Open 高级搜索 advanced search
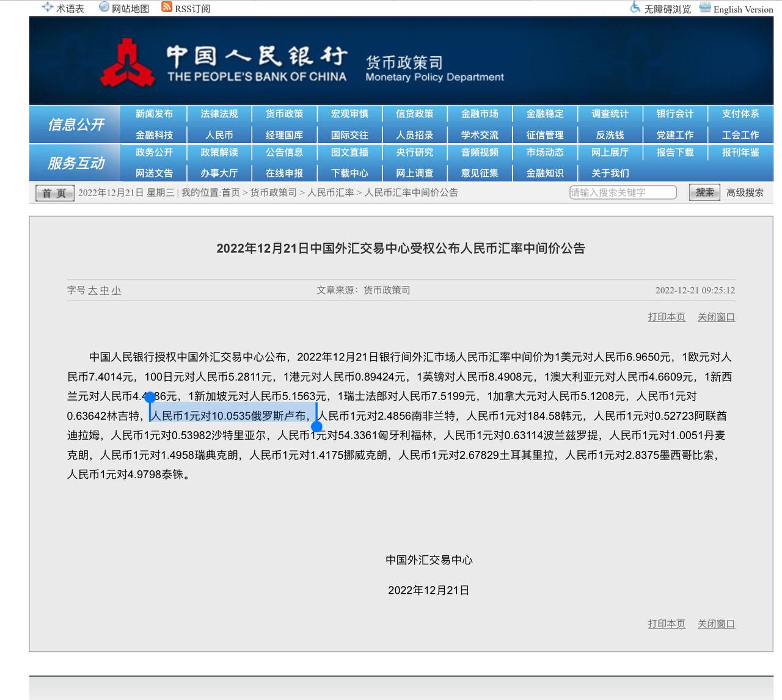This screenshot has width=782, height=700. [x=745, y=192]
